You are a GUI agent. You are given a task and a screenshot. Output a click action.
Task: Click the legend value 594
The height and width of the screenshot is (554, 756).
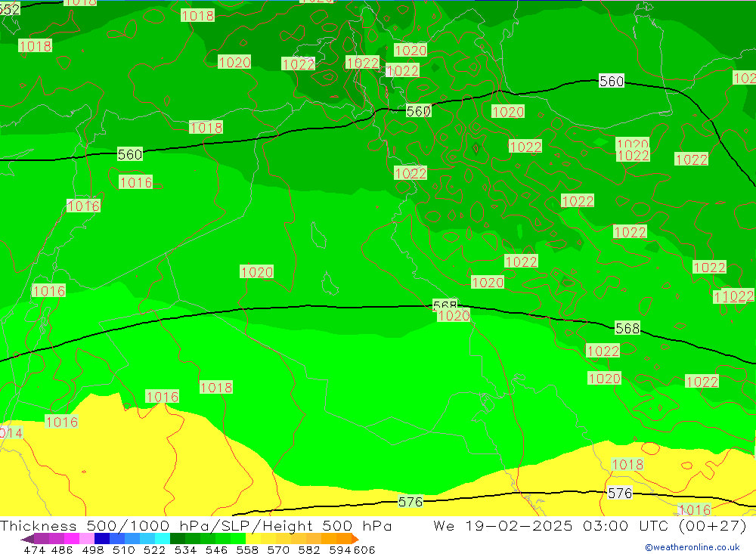click(x=340, y=549)
